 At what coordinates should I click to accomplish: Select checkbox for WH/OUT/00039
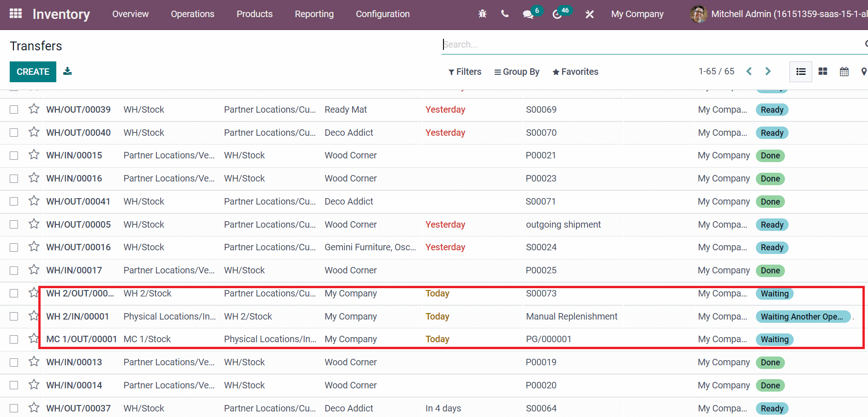14,109
